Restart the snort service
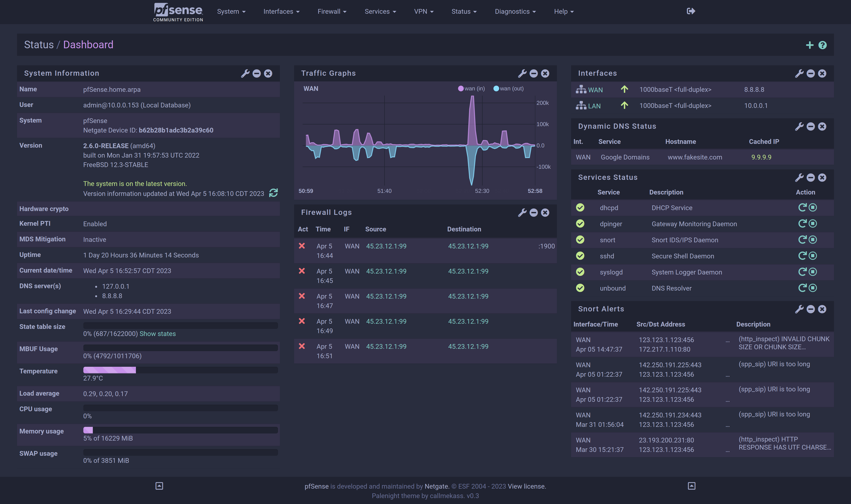This screenshot has width=851, height=504. 802,240
